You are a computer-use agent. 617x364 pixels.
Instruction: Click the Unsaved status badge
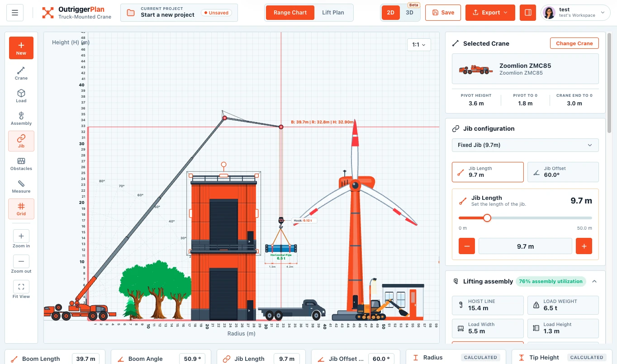[x=217, y=13]
